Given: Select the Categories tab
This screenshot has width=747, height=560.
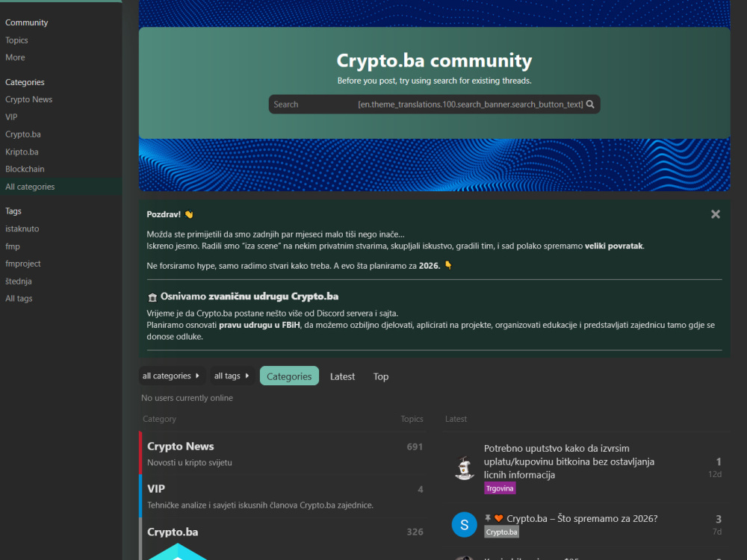Looking at the screenshot, I should point(289,376).
